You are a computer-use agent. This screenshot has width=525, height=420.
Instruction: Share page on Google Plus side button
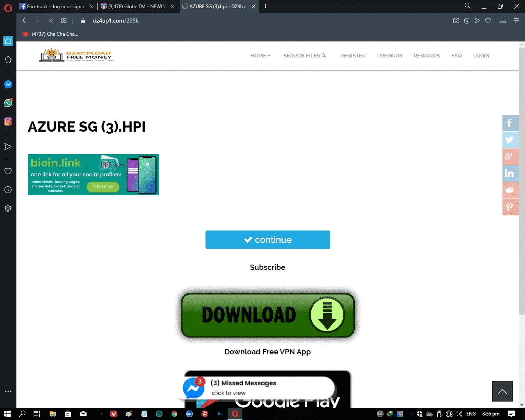(x=510, y=156)
